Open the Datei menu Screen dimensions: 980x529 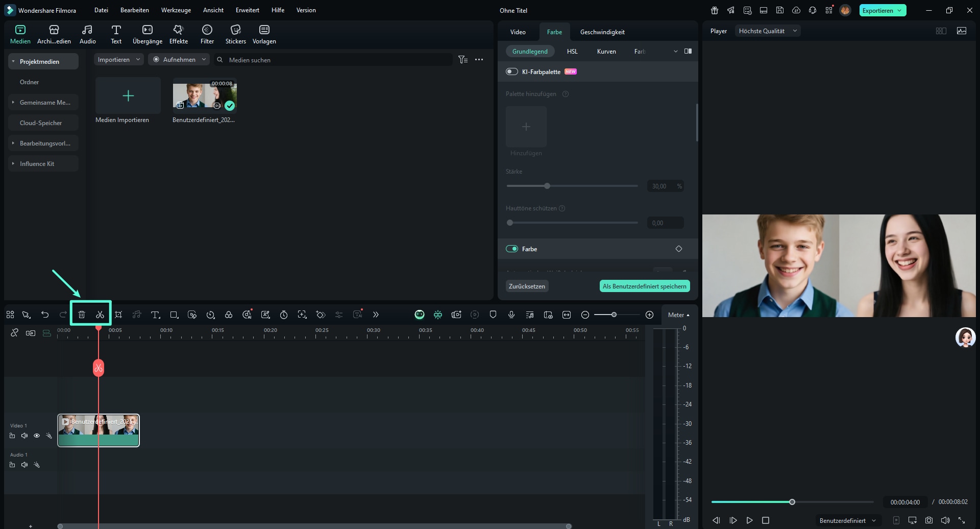click(x=101, y=10)
